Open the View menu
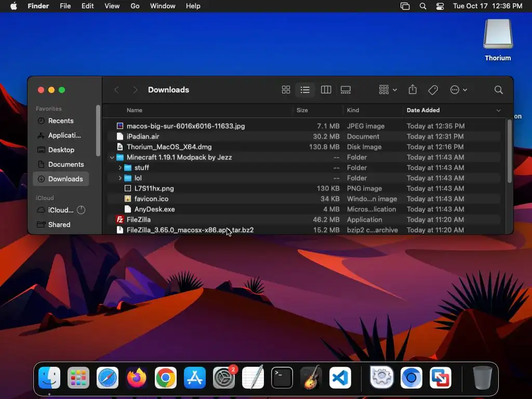Screen dimensions: 532x399 point(112,6)
